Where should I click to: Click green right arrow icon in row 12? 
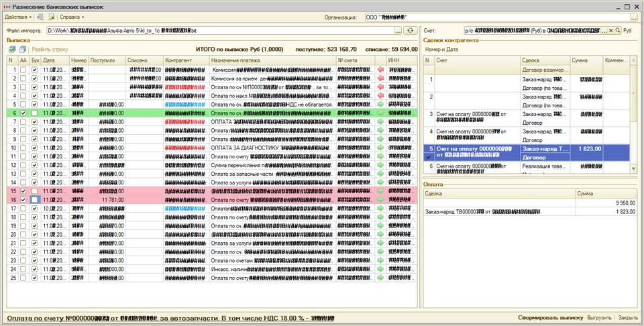(380, 165)
